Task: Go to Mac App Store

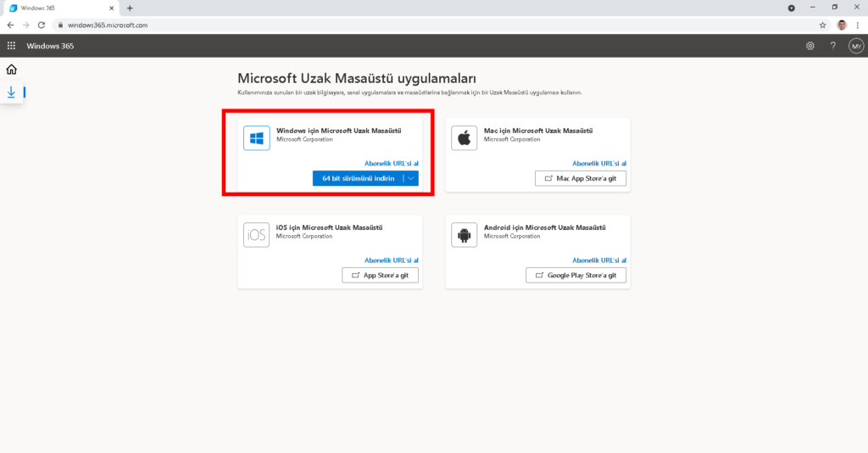Action: (581, 178)
